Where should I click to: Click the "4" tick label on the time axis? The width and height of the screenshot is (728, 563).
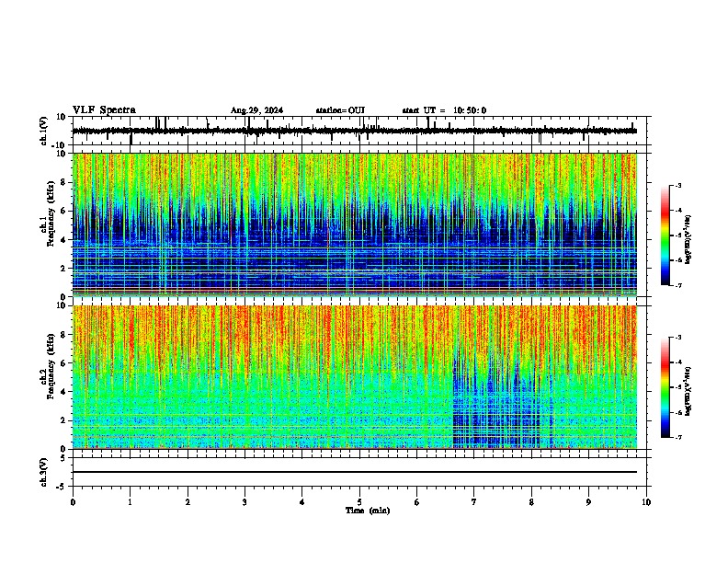302,502
